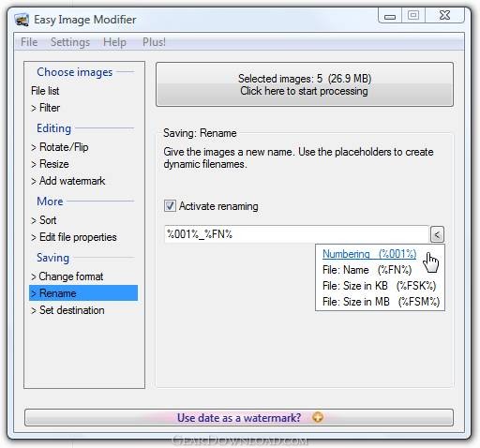The width and height of the screenshot is (480, 448).
Task: Close the Easy Image Modifier window
Action: pos(444,15)
